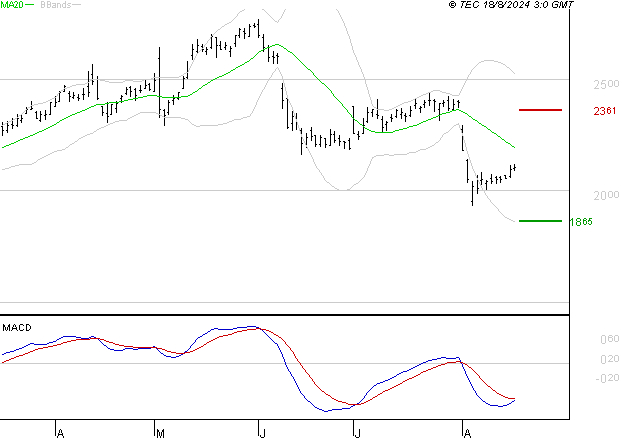The height and width of the screenshot is (440, 627).
Task: Click the first A month marker
Action: pos(60,433)
